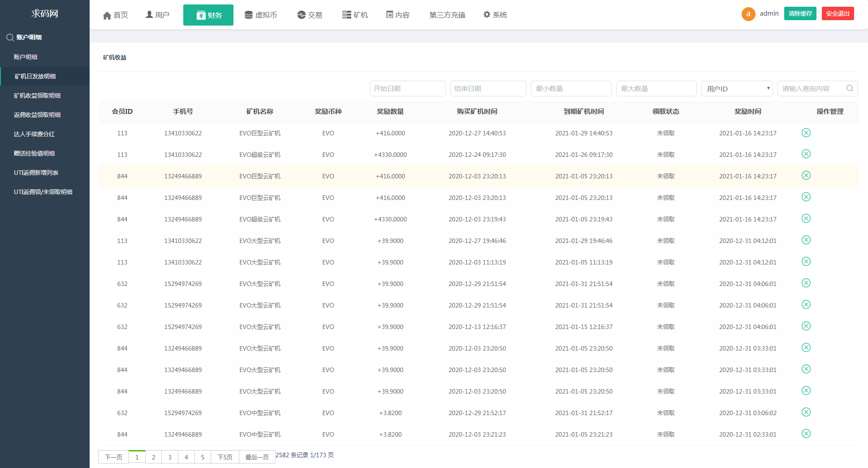Open 矿机 miner menu
Image resolution: width=868 pixels, height=468 pixels.
tap(355, 15)
